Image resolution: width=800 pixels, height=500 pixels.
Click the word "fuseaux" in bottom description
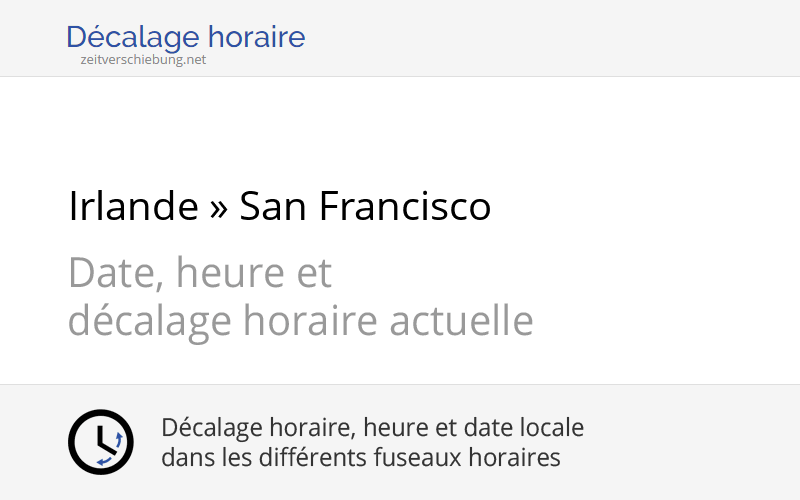coord(417,457)
